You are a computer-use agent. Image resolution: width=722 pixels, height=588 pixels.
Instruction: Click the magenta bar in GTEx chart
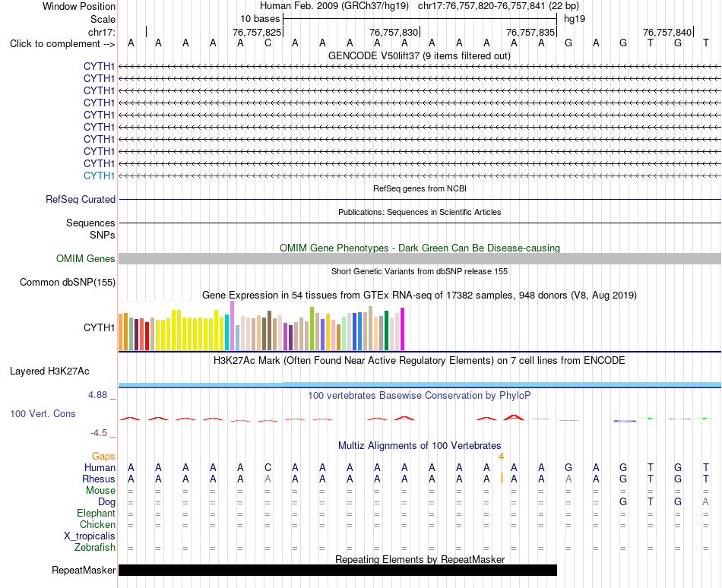[x=403, y=329]
